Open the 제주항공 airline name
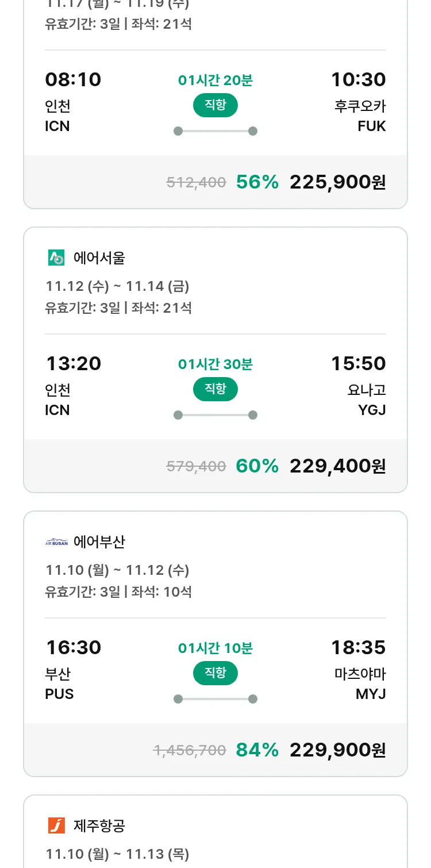This screenshot has width=431, height=868. pyautogui.click(x=99, y=826)
